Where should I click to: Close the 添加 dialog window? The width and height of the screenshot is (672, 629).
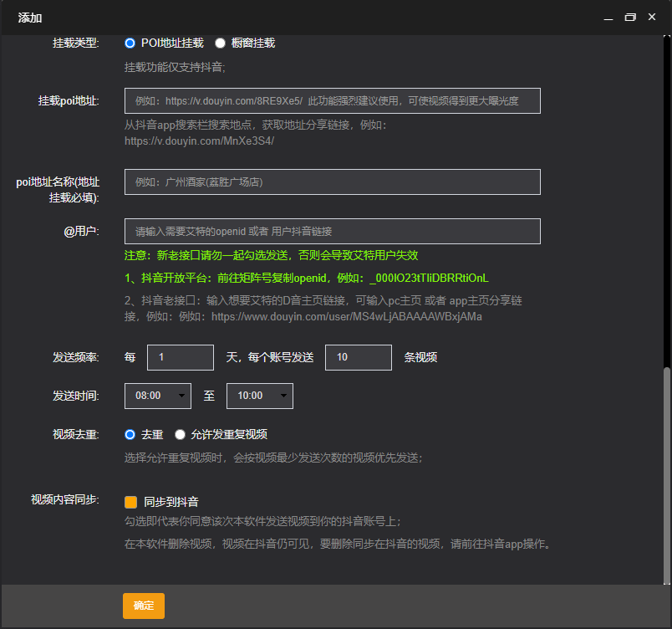[x=653, y=17]
